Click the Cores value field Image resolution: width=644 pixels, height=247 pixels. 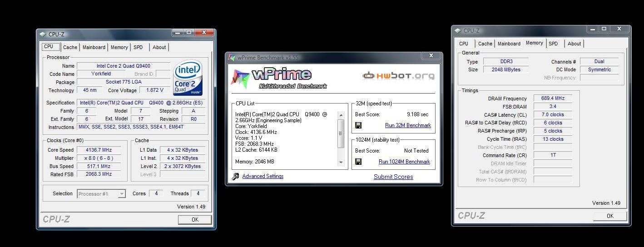point(156,193)
